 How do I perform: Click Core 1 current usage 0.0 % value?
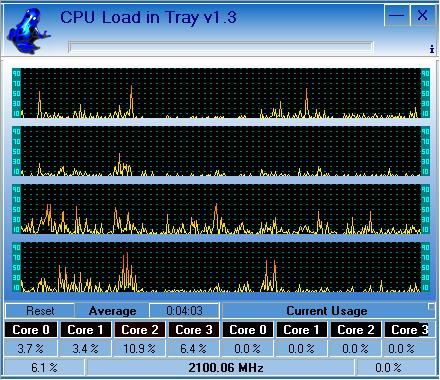(301, 349)
